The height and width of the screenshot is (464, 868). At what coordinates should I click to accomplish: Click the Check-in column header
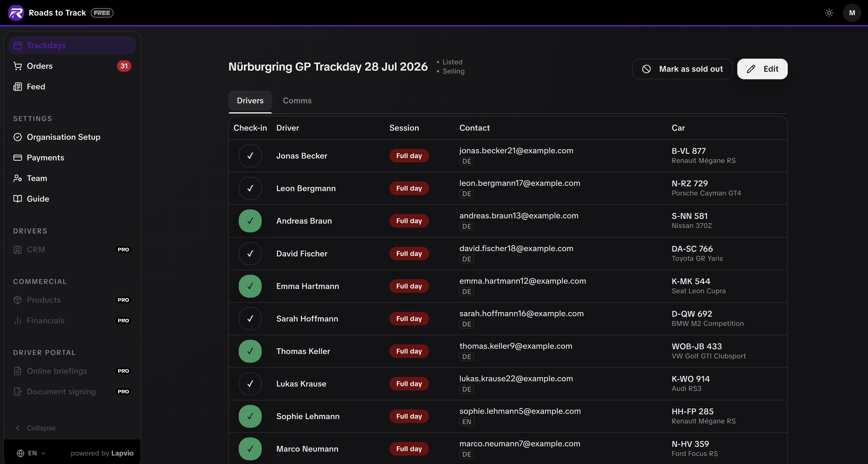point(250,128)
